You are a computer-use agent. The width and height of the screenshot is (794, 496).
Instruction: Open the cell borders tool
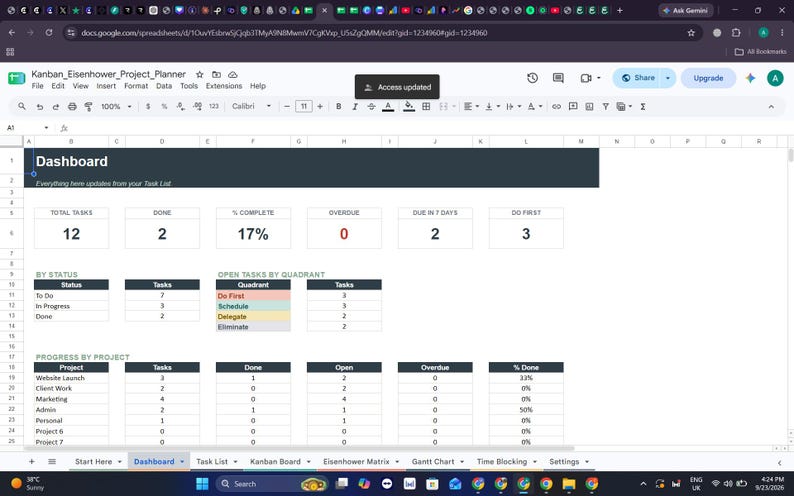(426, 106)
